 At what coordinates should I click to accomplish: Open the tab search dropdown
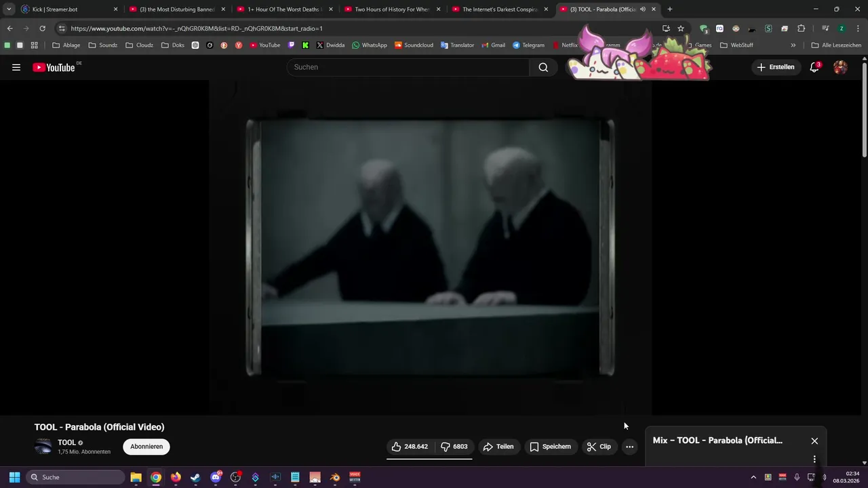point(9,9)
